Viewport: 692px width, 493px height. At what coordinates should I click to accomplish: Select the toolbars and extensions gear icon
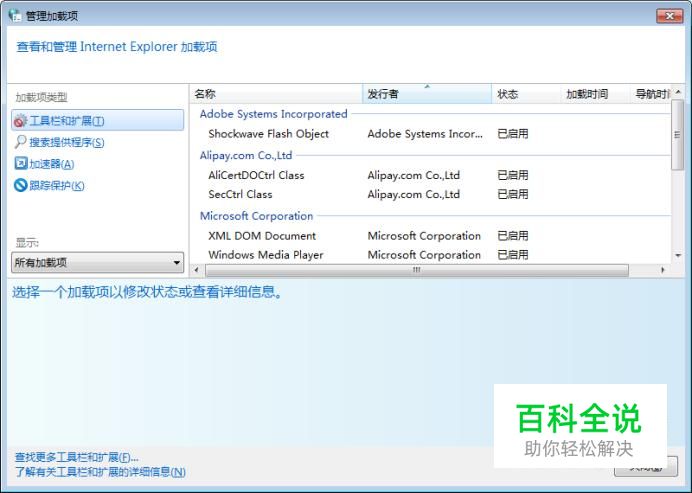pyautogui.click(x=20, y=120)
